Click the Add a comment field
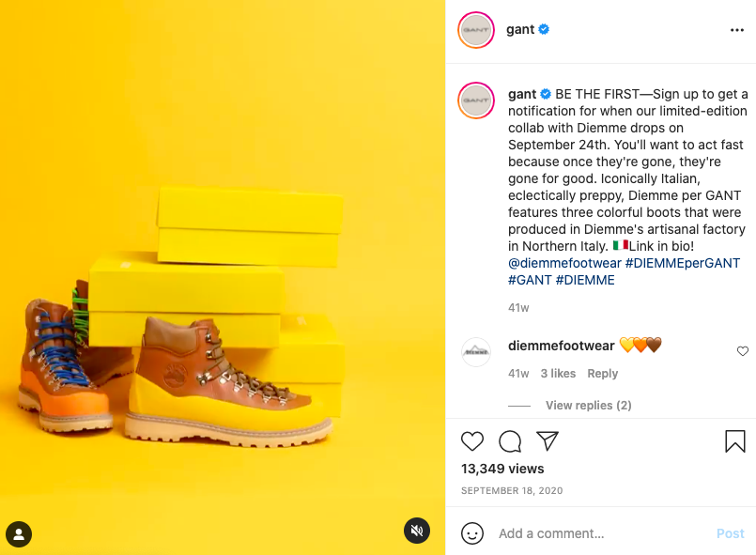Image resolution: width=756 pixels, height=555 pixels. (x=603, y=533)
